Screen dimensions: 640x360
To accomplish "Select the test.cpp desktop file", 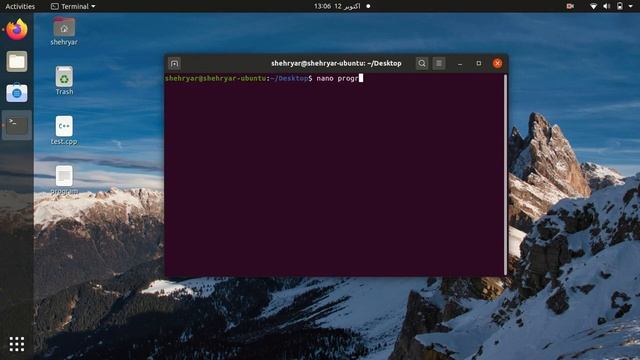I will click(64, 130).
